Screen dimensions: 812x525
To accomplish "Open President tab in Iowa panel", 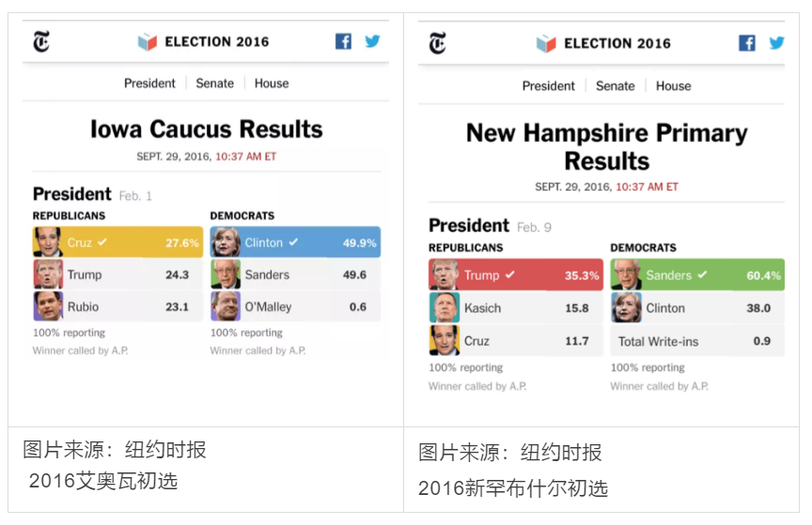I will pos(149,84).
